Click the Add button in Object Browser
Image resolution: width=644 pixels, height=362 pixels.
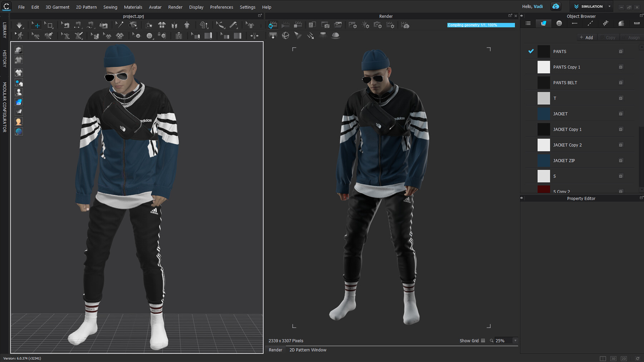tap(586, 37)
